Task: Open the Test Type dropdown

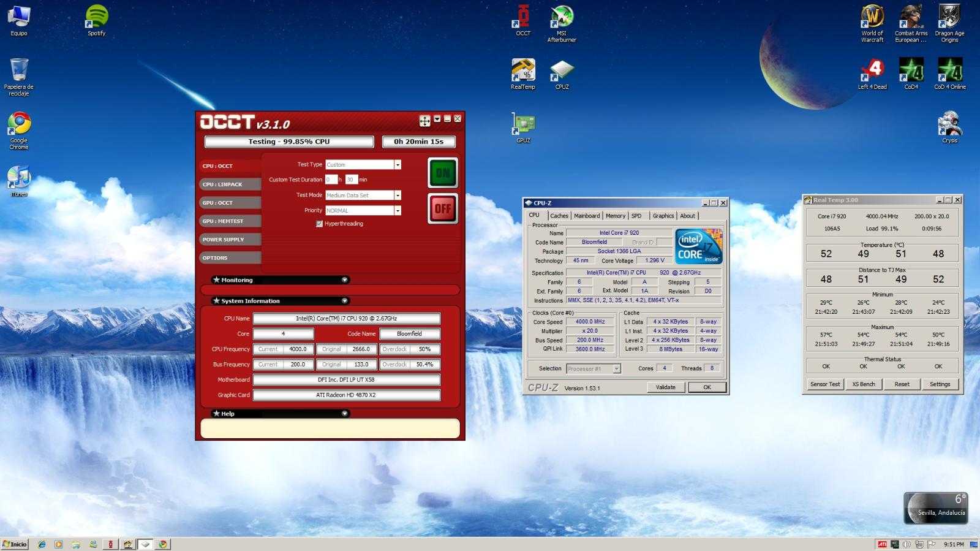Action: (398, 165)
